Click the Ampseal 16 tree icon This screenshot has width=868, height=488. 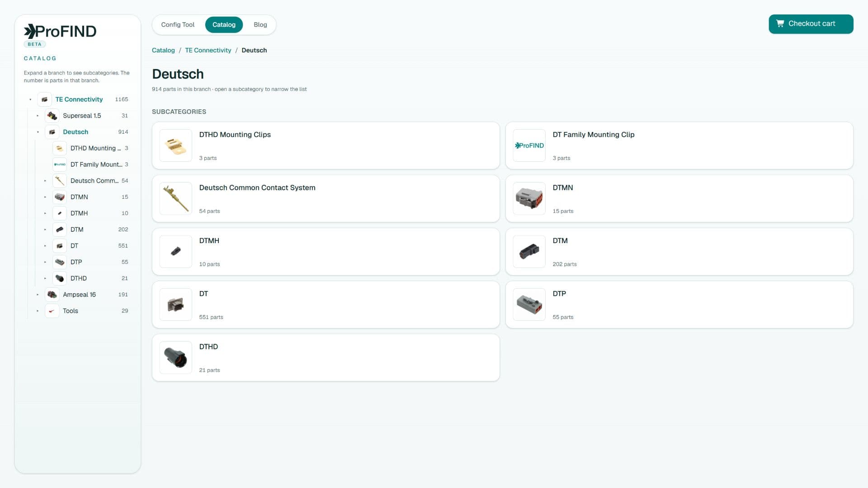pyautogui.click(x=52, y=295)
